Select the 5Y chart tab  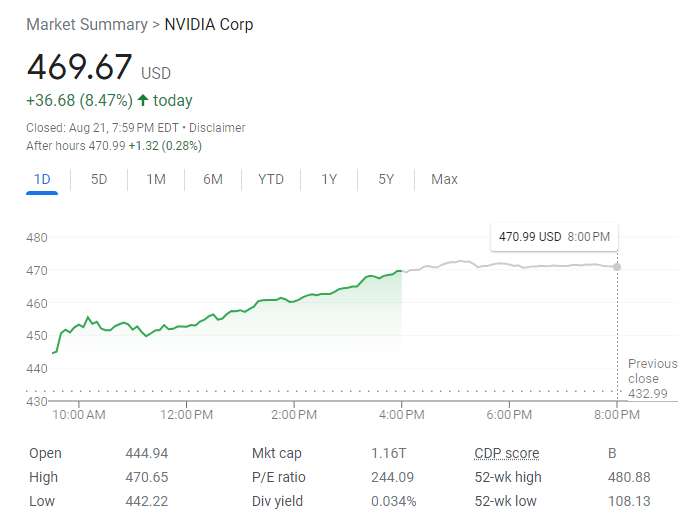pos(386,179)
